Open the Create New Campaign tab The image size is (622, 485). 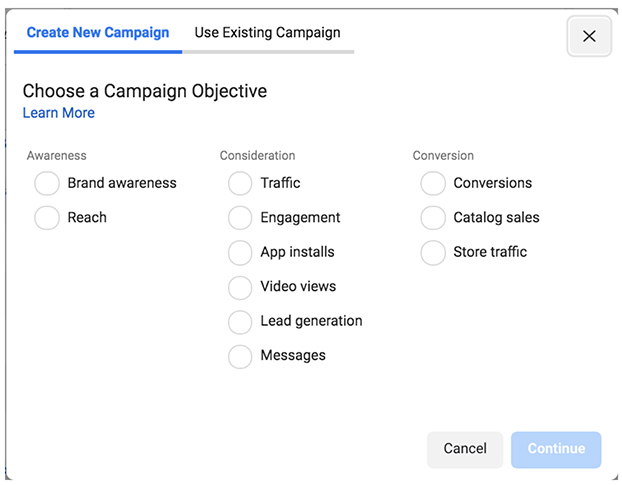[x=98, y=33]
